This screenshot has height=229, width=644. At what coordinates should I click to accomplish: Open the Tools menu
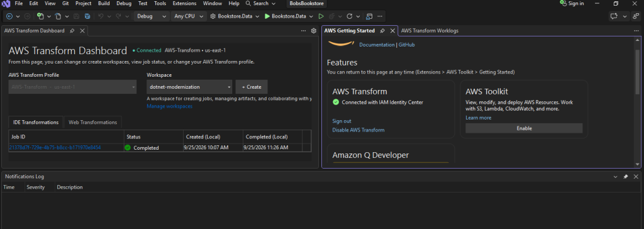[160, 3]
